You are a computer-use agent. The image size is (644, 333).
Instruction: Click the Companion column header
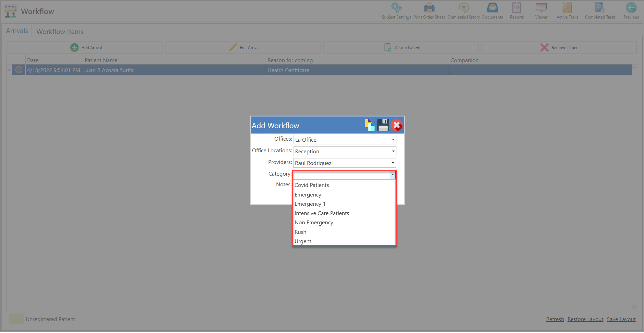coord(540,60)
